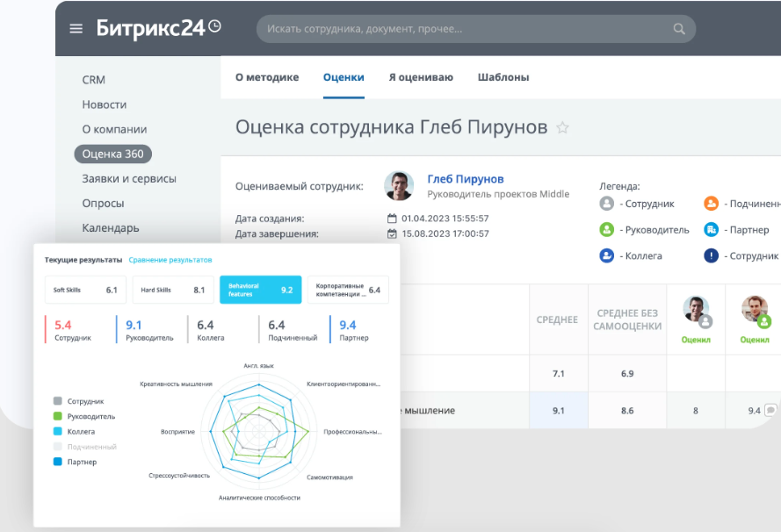Open Календарь in the sidebar
781x532 pixels.
click(111, 228)
